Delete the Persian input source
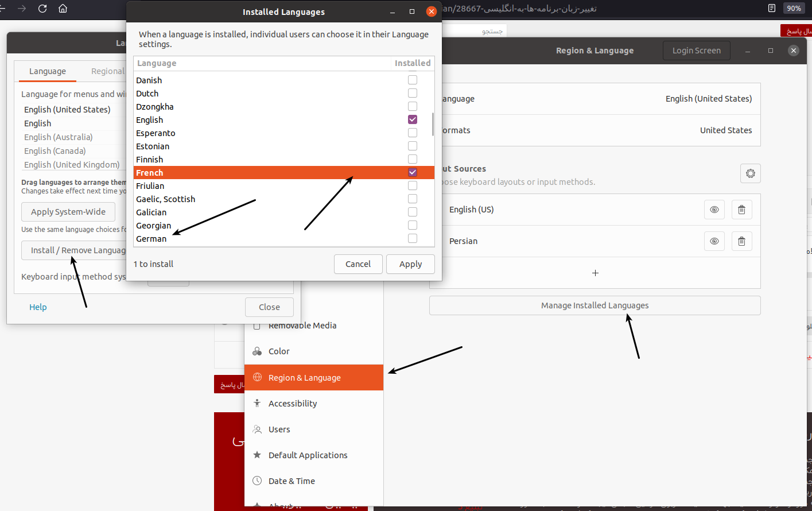Image resolution: width=812 pixels, height=511 pixels. pos(741,241)
